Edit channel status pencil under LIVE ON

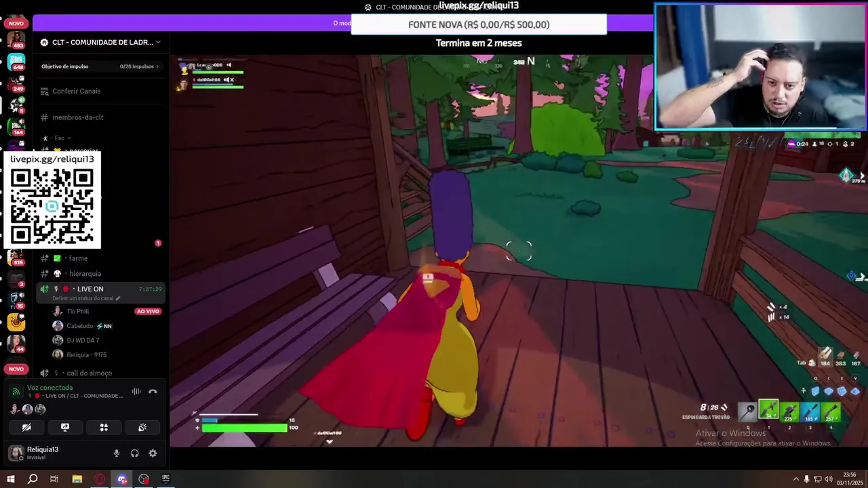[118, 298]
